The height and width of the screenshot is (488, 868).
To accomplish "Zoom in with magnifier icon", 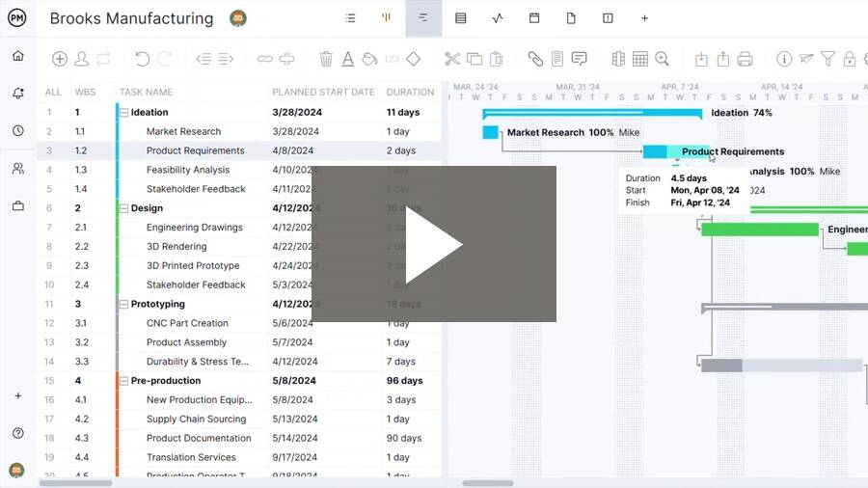I will [x=662, y=59].
